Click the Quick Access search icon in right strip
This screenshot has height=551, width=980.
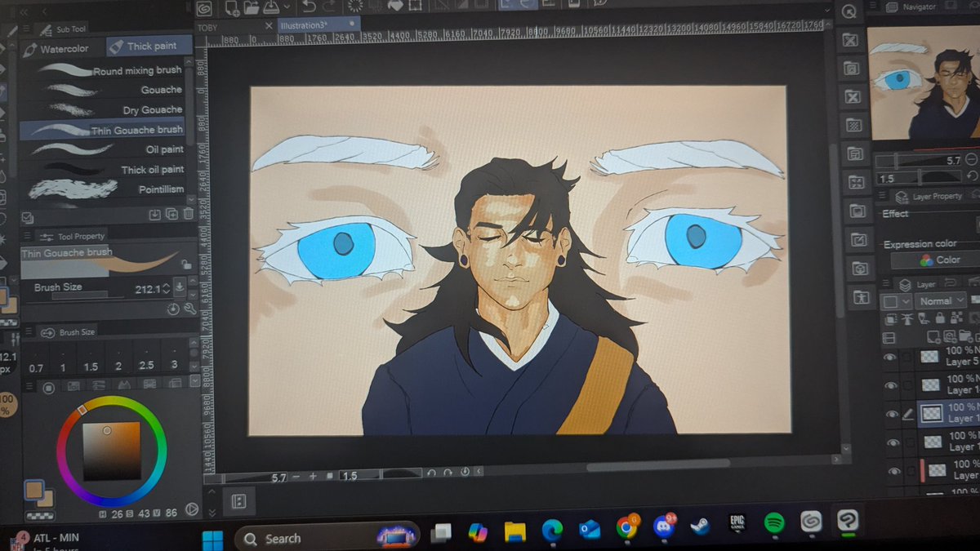[849, 11]
